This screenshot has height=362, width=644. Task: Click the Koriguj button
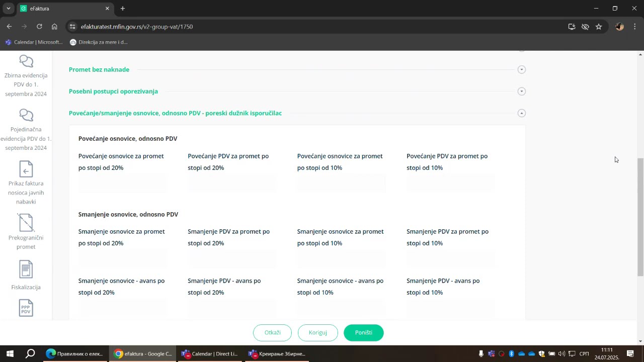tap(318, 332)
